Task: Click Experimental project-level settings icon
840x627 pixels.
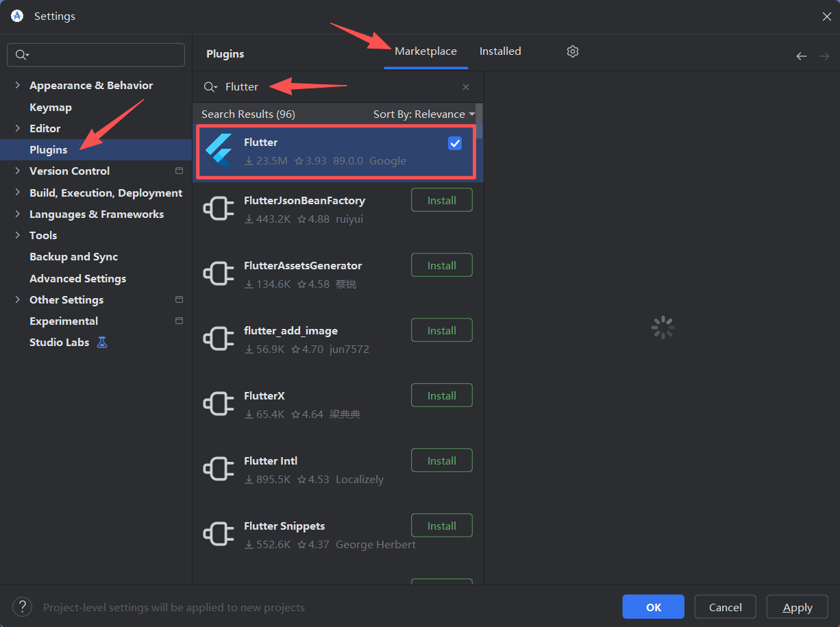Action: click(180, 321)
